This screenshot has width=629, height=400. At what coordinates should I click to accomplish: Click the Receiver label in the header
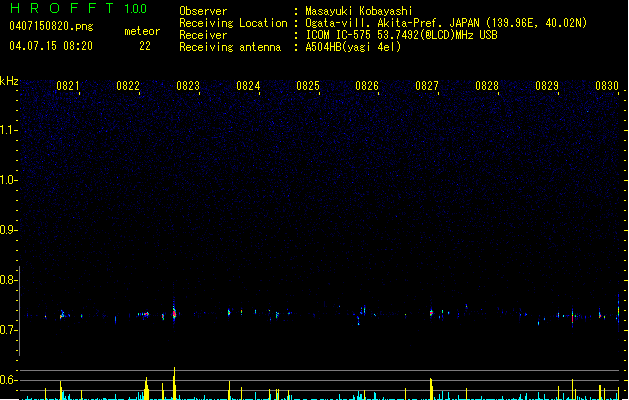(203, 35)
